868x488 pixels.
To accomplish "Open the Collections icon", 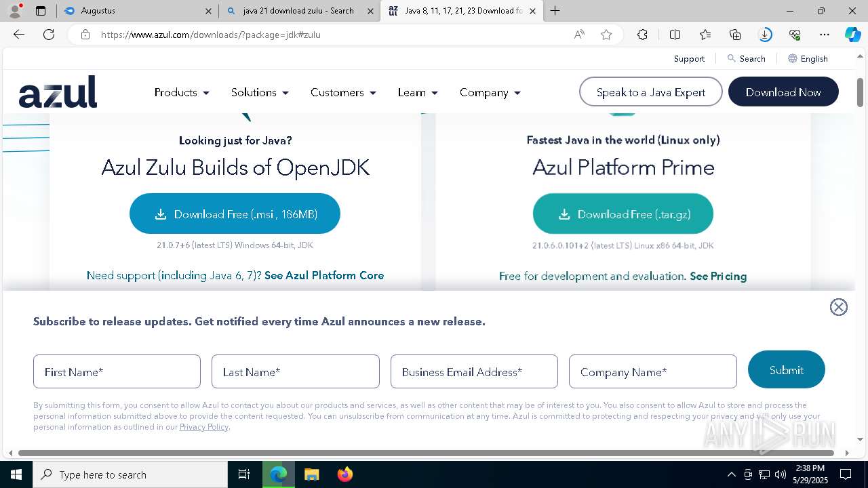I will point(735,35).
